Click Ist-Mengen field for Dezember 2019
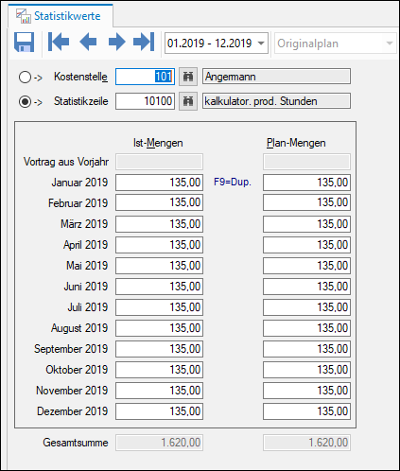The height and width of the screenshot is (471, 400). pyautogui.click(x=159, y=411)
